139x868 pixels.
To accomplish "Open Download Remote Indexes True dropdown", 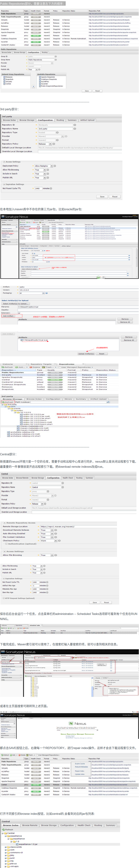I will [x=52, y=530].
